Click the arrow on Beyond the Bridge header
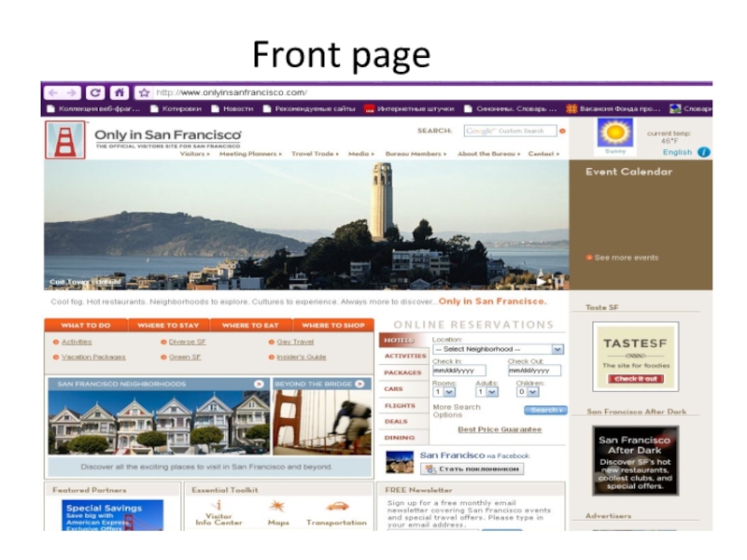This screenshot has width=747, height=560. pyautogui.click(x=359, y=384)
